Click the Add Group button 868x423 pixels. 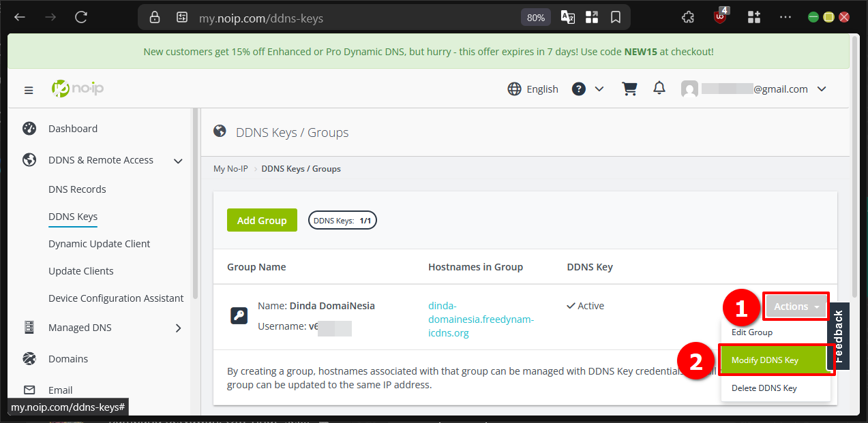coord(262,220)
